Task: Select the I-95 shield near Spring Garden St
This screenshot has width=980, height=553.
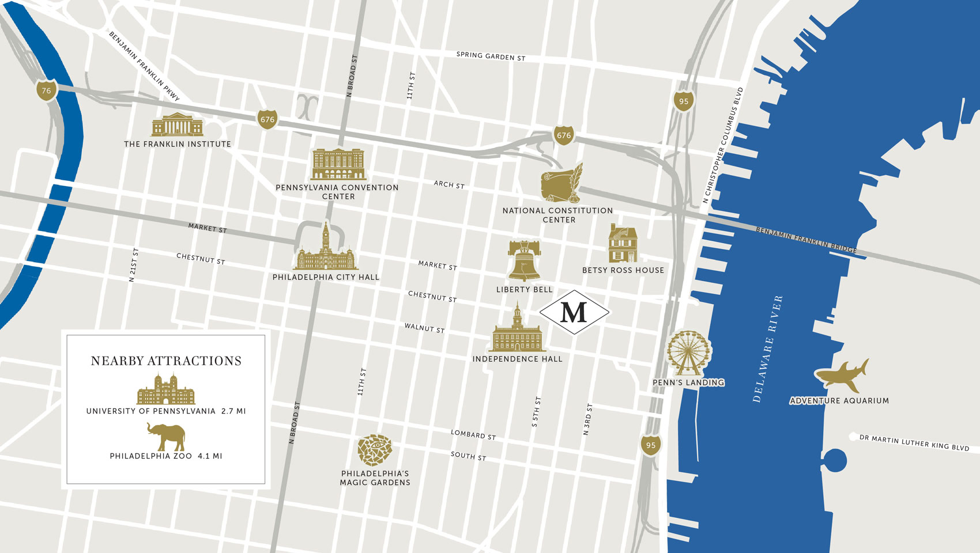Action: coord(683,101)
